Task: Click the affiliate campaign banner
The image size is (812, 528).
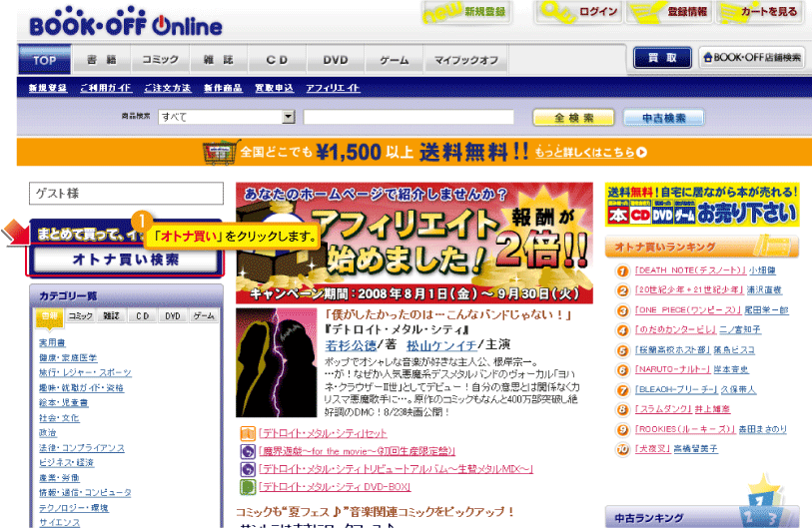Action: [414, 243]
